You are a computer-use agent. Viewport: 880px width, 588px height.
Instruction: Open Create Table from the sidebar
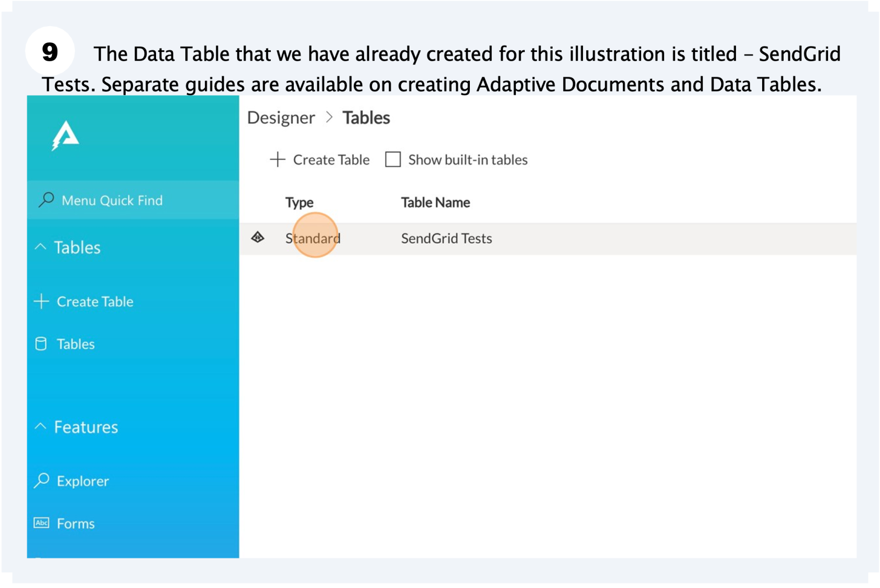95,302
